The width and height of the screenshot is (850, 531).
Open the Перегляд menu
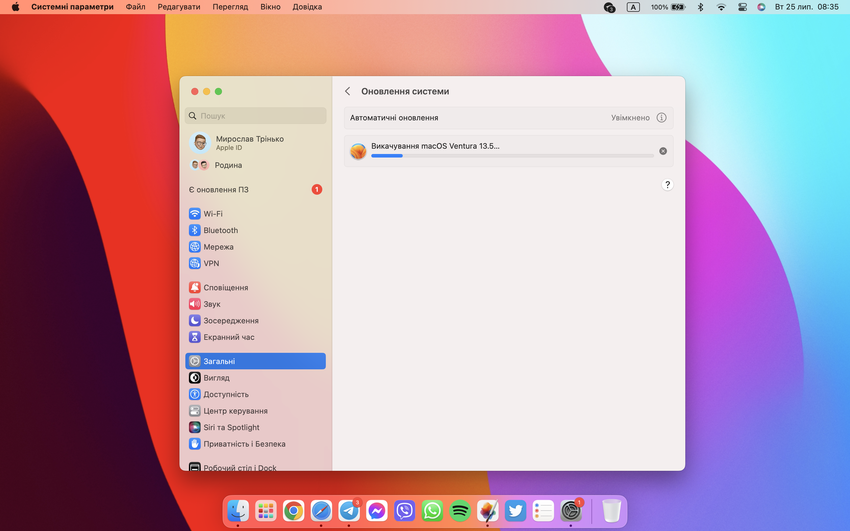tap(230, 7)
